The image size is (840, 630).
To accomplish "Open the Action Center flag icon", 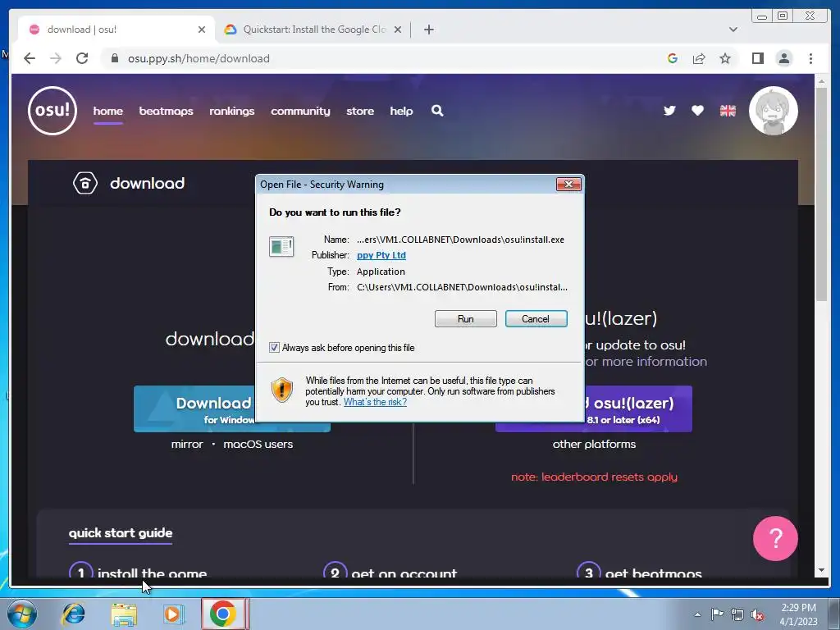I will [716, 614].
